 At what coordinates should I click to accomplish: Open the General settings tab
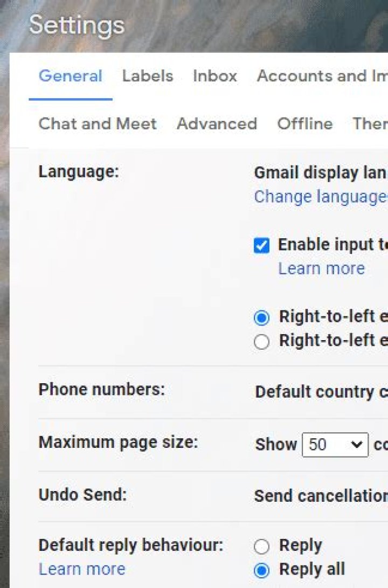pyautogui.click(x=70, y=76)
